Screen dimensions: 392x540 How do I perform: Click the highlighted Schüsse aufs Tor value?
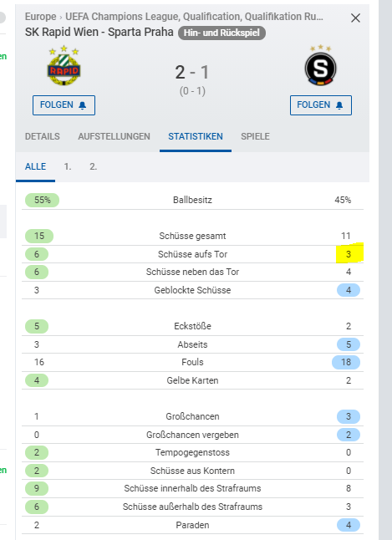[349, 254]
